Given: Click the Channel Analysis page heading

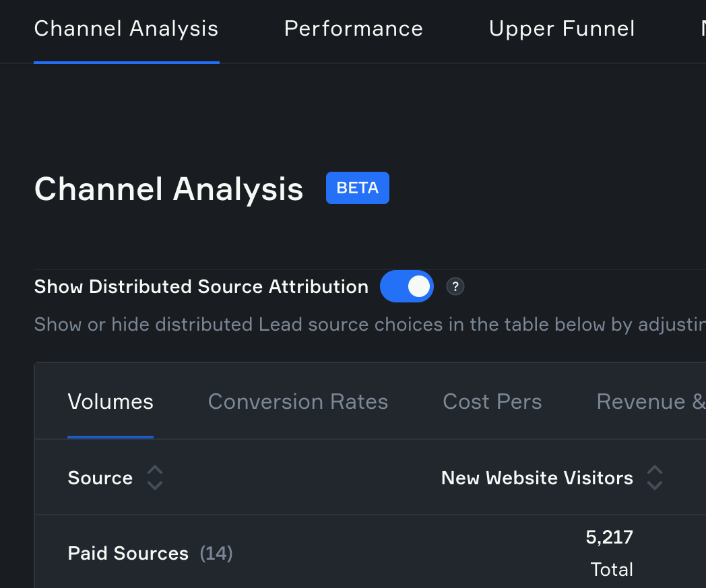Looking at the screenshot, I should click(x=168, y=189).
